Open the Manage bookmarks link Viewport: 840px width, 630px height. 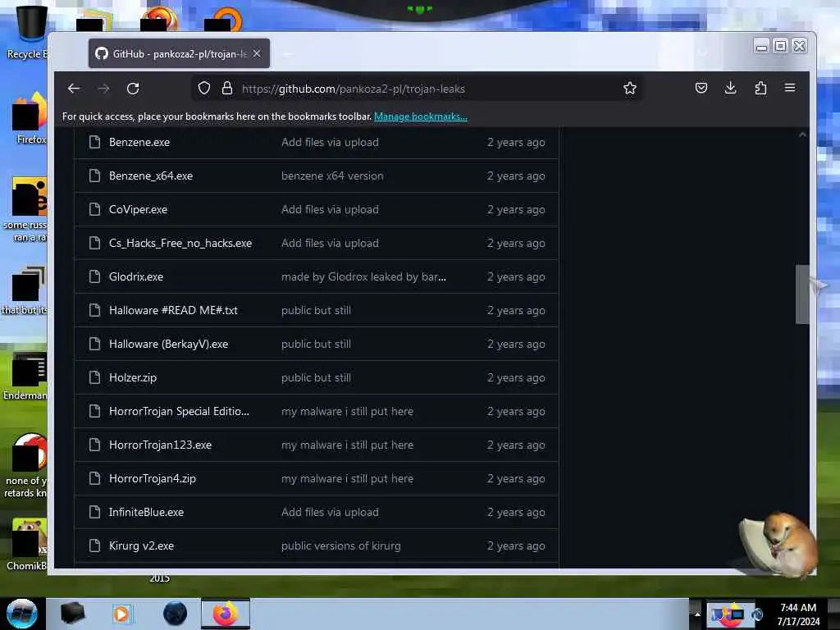point(421,116)
